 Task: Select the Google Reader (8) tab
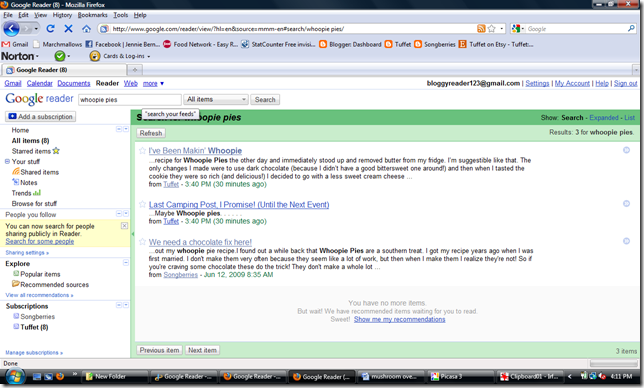point(64,70)
